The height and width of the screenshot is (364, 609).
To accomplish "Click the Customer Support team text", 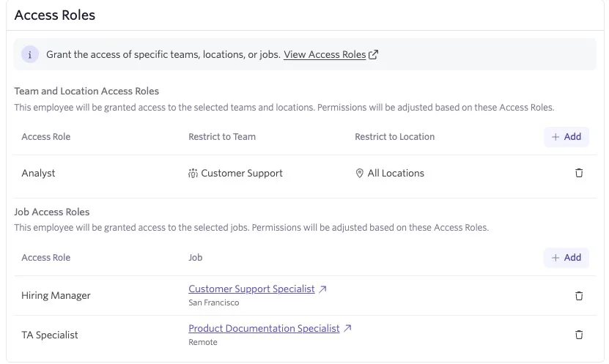I will [x=242, y=173].
